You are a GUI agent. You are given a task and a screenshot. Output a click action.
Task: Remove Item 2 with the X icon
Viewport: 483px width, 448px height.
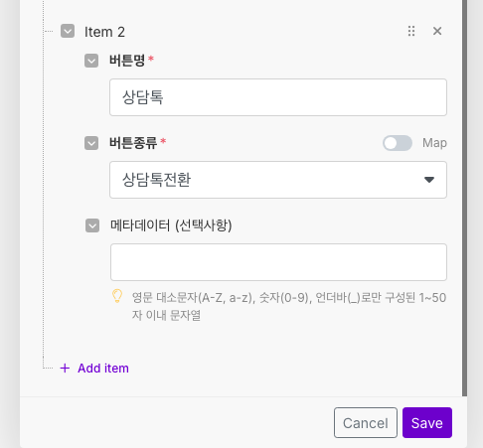(437, 31)
